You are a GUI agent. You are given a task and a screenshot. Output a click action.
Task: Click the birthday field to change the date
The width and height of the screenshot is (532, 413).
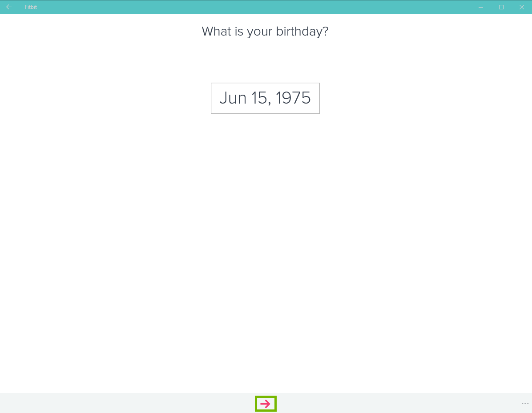pos(265,98)
